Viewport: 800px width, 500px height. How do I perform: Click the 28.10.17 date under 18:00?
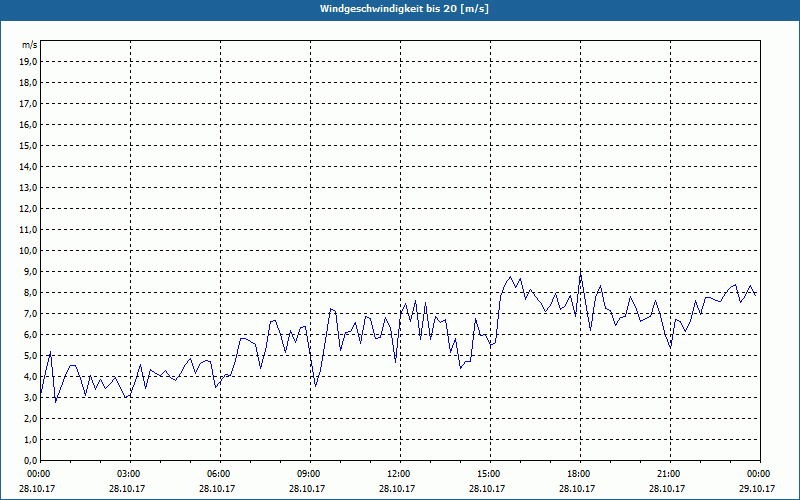click(x=577, y=488)
